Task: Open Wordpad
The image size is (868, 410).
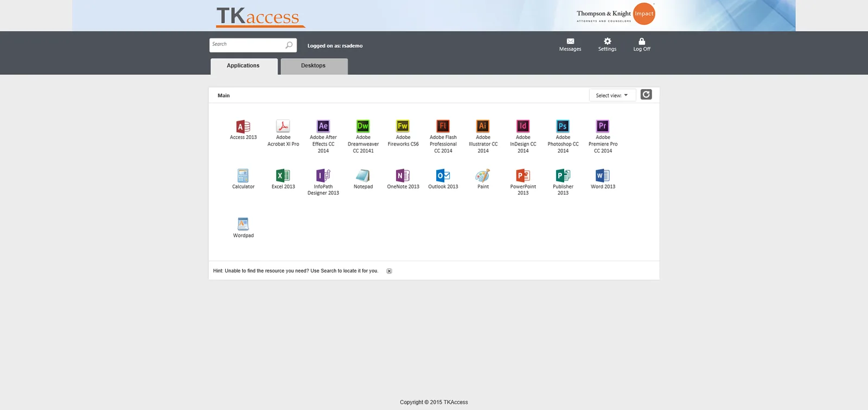Action: point(243,228)
